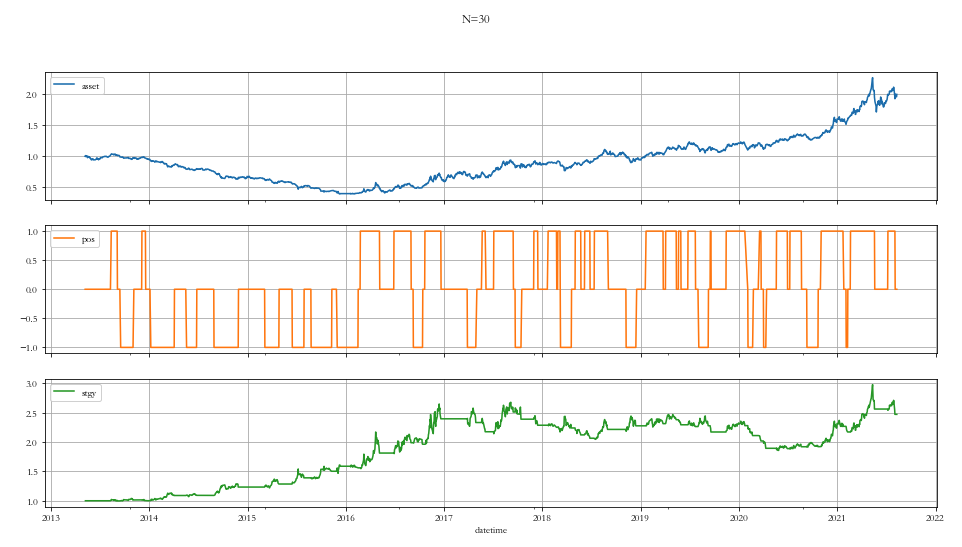Click the 1.5 y-axis tick on asset chart
This screenshot has width=962, height=547.
point(32,126)
